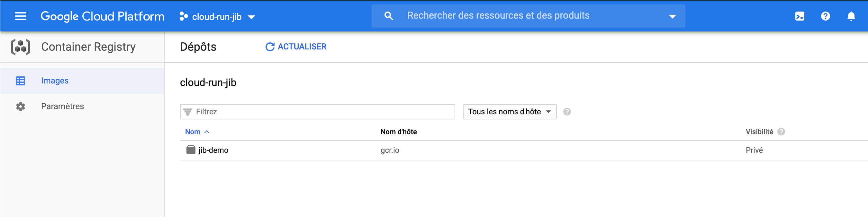Viewport: 868px width, 217px height.
Task: Click the Images list icon
Action: point(21,81)
